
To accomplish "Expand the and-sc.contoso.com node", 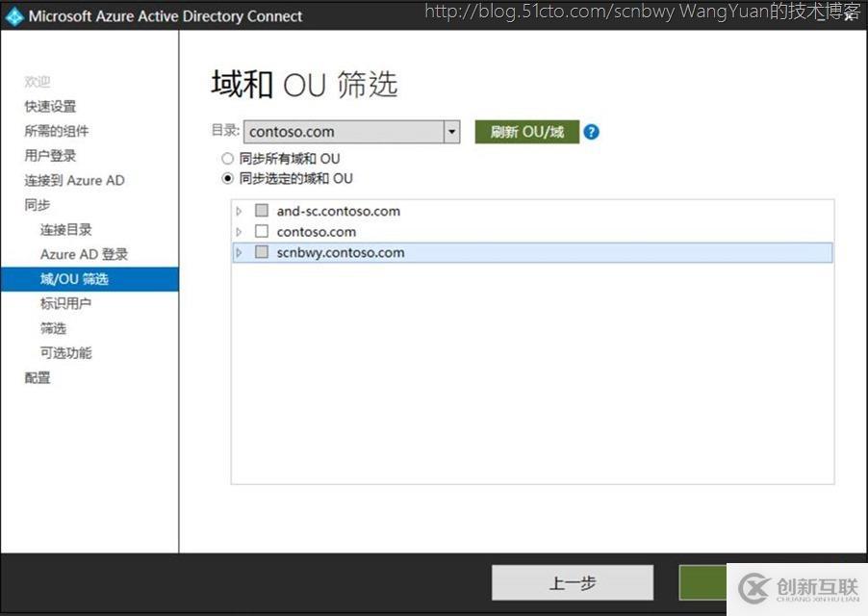I will (x=239, y=211).
